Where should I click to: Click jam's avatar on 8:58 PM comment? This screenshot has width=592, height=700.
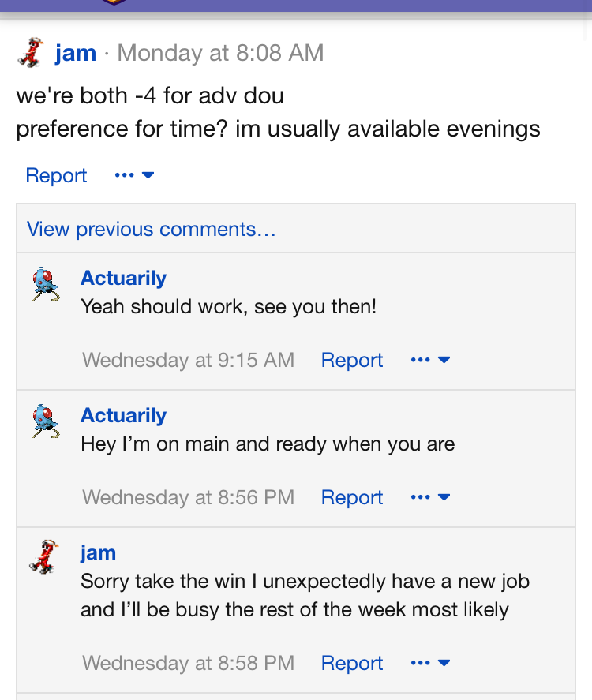[x=43, y=556]
